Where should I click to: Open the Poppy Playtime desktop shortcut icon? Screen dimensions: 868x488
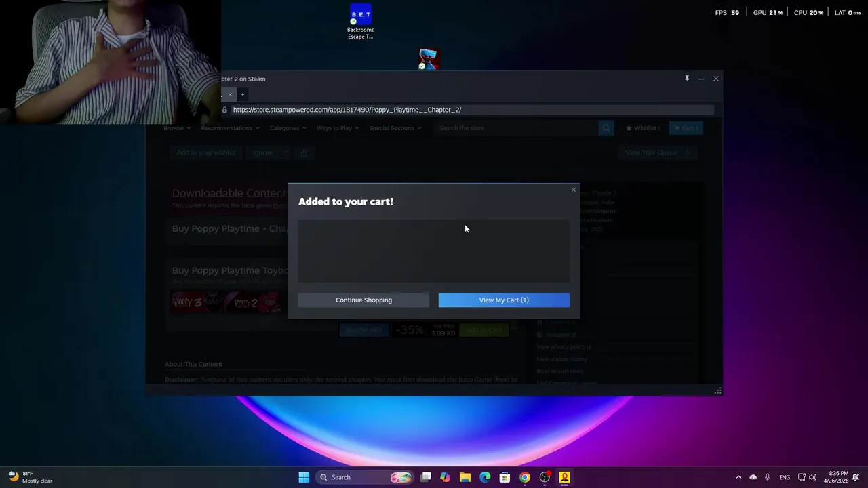point(429,59)
